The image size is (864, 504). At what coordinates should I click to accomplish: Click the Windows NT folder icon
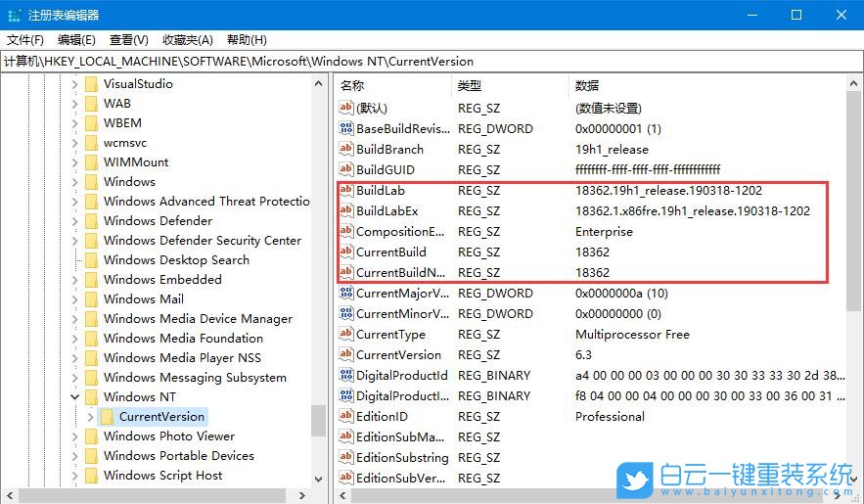91,396
